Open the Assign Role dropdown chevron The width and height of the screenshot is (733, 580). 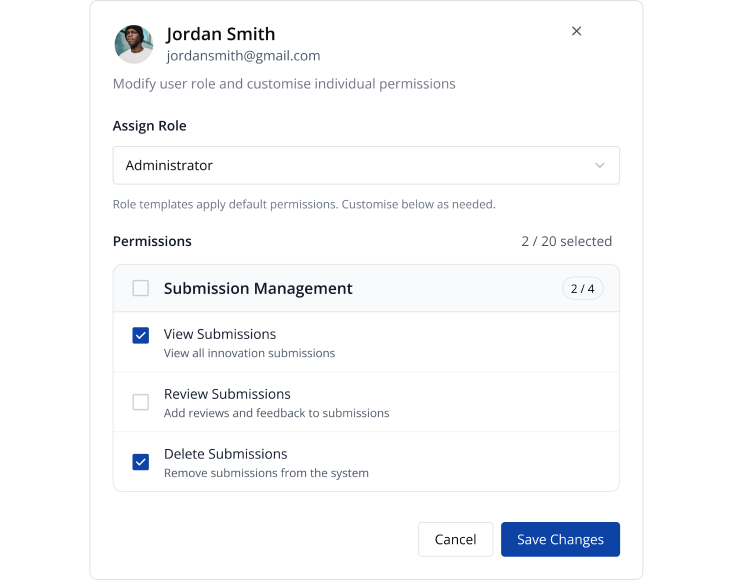pos(599,166)
